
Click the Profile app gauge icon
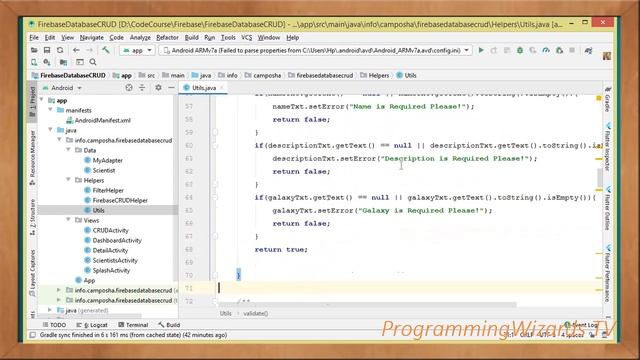tap(546, 50)
